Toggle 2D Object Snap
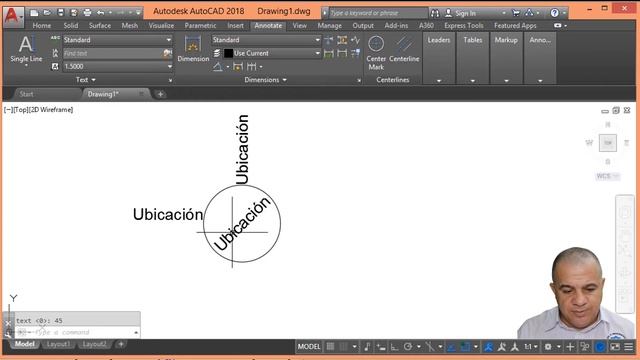640x360 pixels. point(465,347)
